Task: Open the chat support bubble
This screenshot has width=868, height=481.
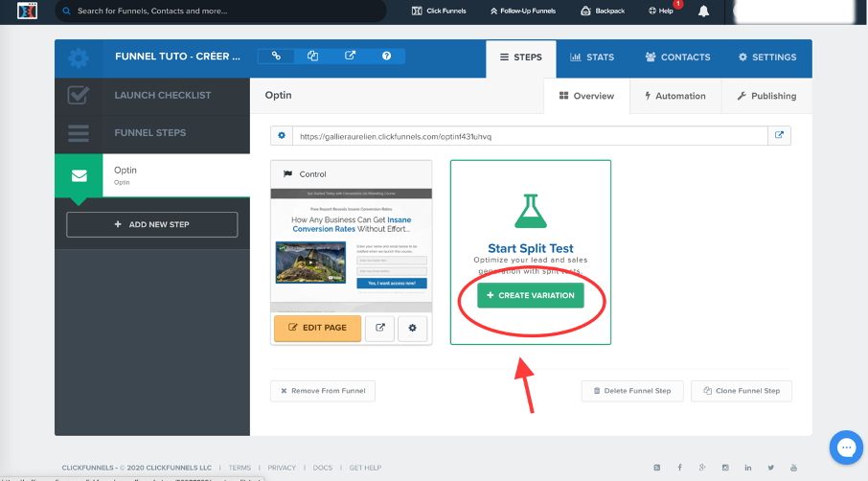Action: click(846, 447)
